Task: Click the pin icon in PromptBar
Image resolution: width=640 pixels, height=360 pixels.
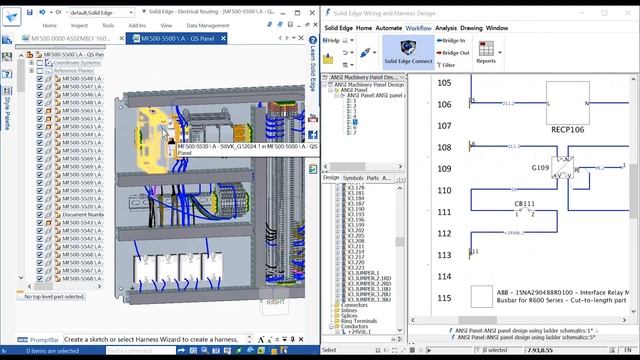Action: pyautogui.click(x=292, y=339)
